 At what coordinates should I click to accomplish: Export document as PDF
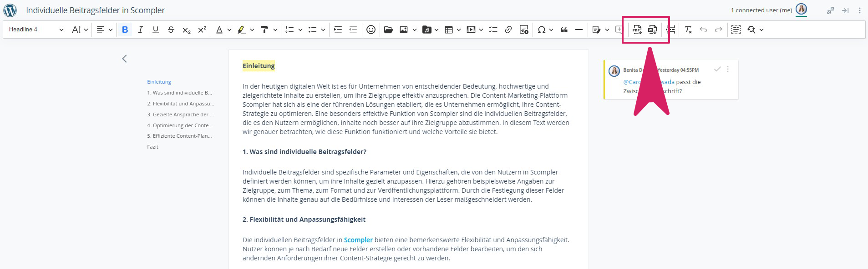click(x=637, y=30)
